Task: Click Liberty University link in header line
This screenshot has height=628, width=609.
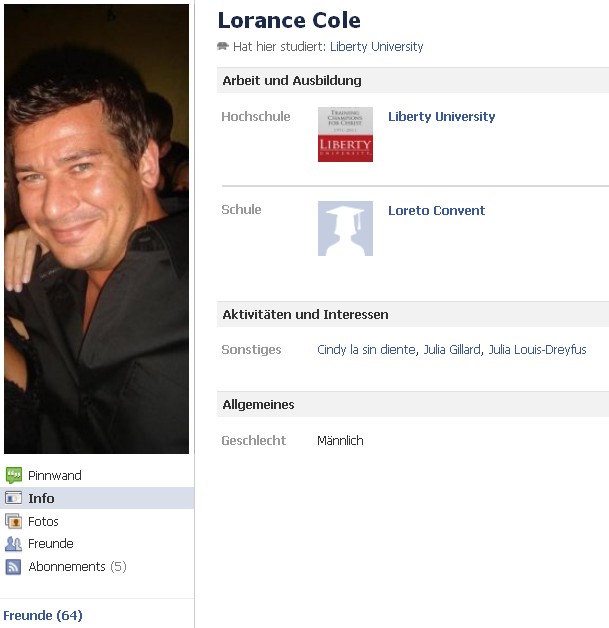Action: pos(376,47)
